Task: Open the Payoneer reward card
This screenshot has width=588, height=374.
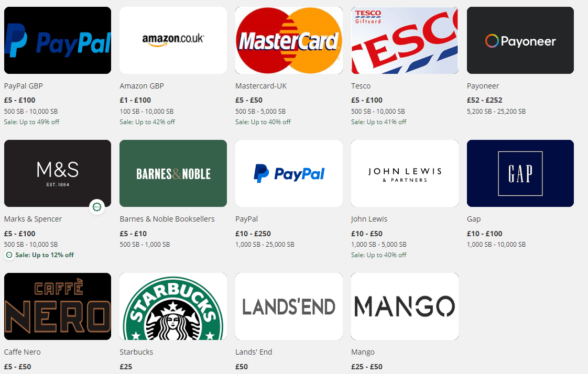Action: [x=520, y=40]
